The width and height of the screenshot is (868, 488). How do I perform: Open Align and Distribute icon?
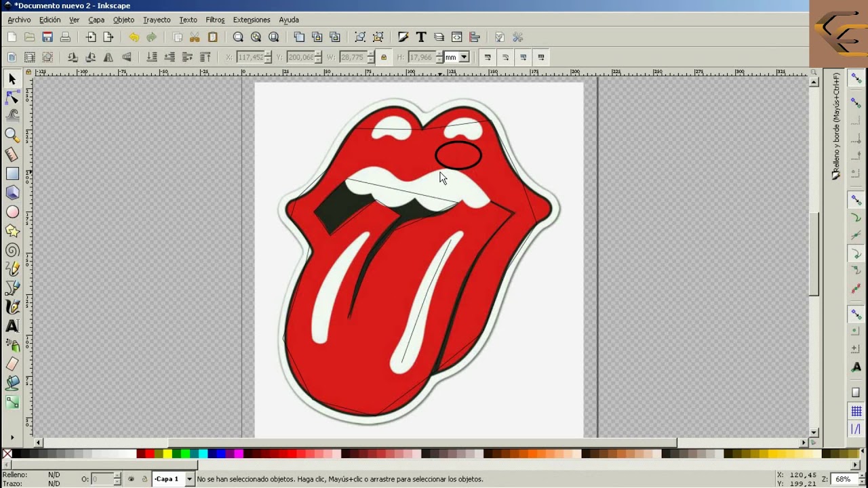474,37
